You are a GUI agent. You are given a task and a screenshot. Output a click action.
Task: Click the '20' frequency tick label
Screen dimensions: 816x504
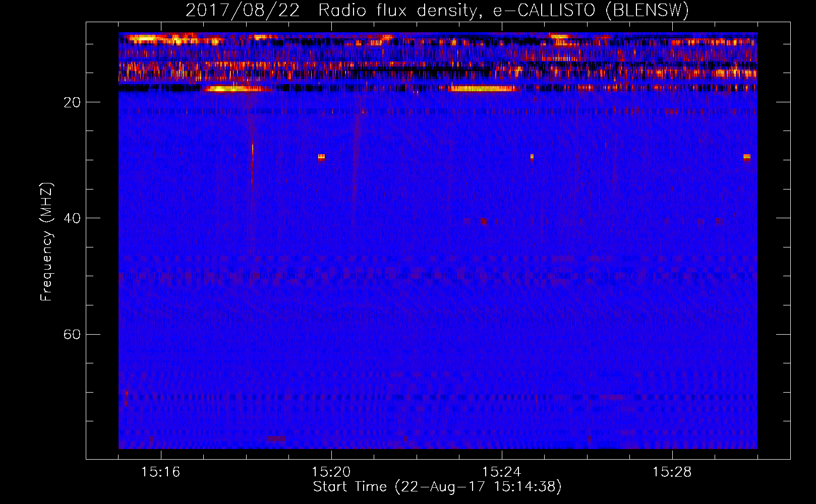[72, 103]
